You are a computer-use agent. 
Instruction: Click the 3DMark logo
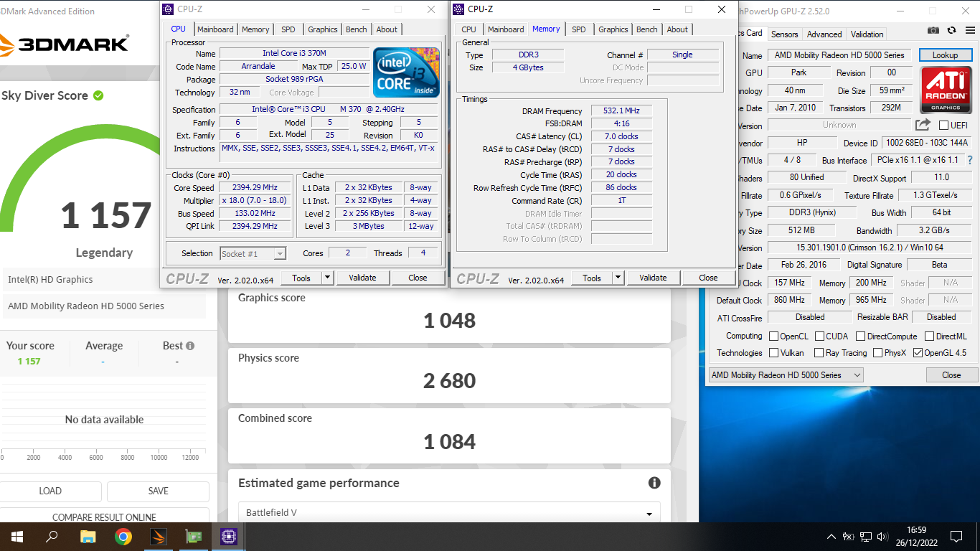[65, 43]
